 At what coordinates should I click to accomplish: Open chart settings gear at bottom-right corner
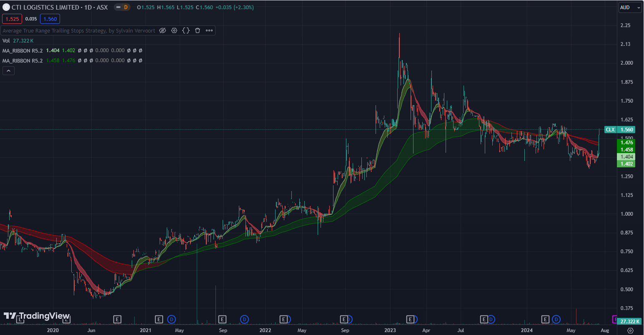(630, 330)
